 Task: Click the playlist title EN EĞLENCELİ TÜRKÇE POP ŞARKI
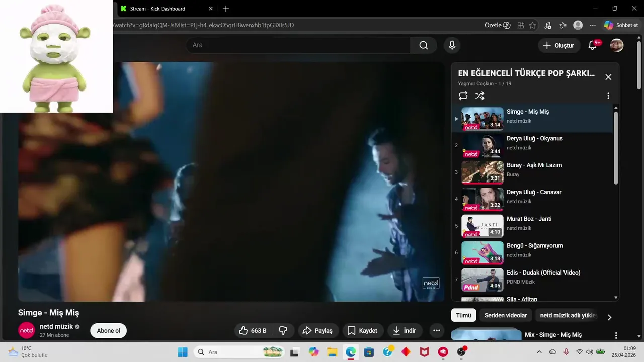click(526, 73)
